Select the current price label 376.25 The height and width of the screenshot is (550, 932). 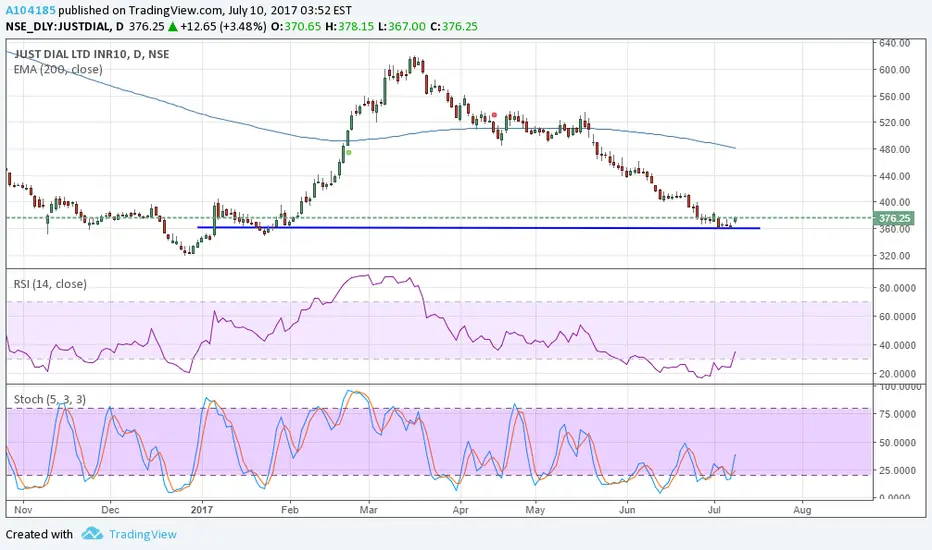coord(895,218)
